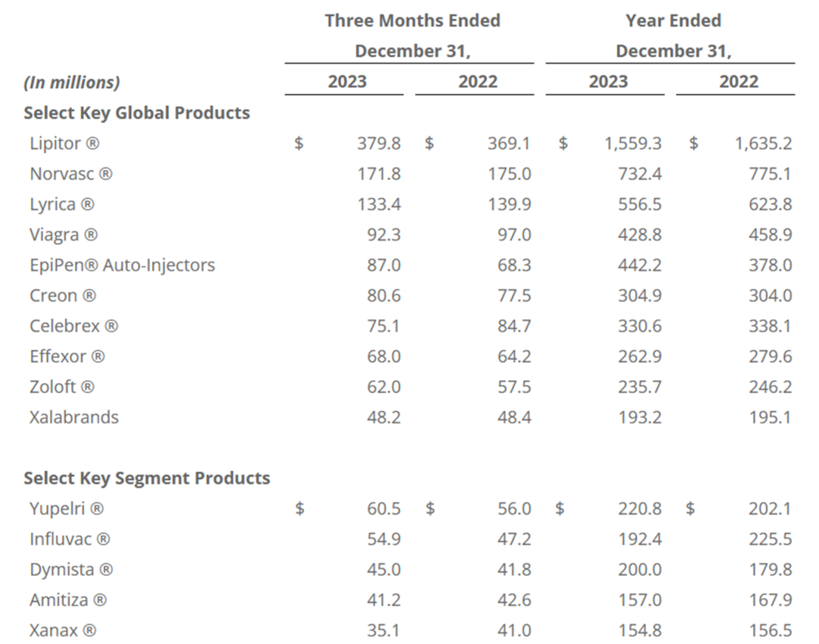Click the EpiPen Auto-Injectors row label

[122, 265]
